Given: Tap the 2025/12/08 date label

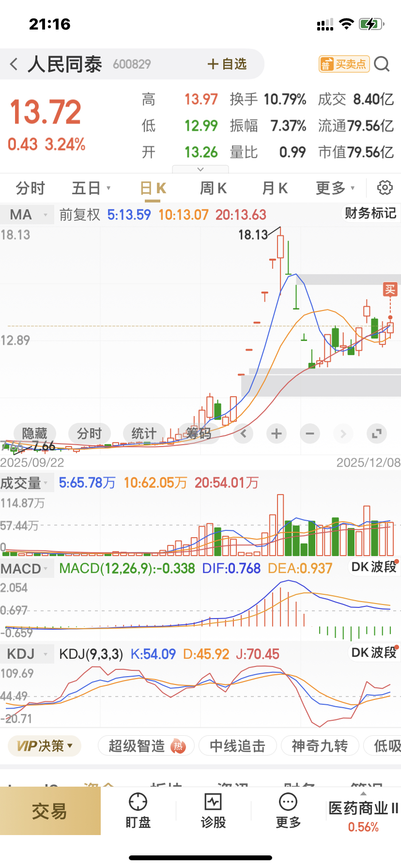Looking at the screenshot, I should [369, 463].
